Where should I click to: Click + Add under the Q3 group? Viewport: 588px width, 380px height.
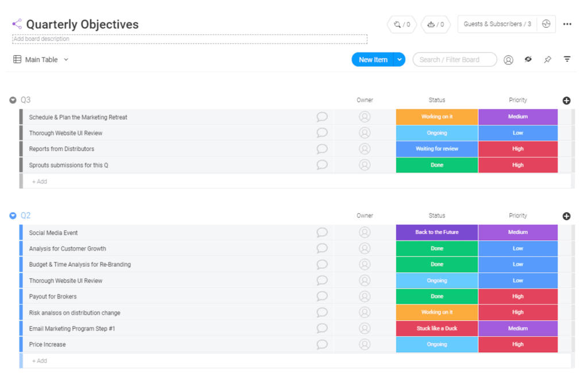40,181
